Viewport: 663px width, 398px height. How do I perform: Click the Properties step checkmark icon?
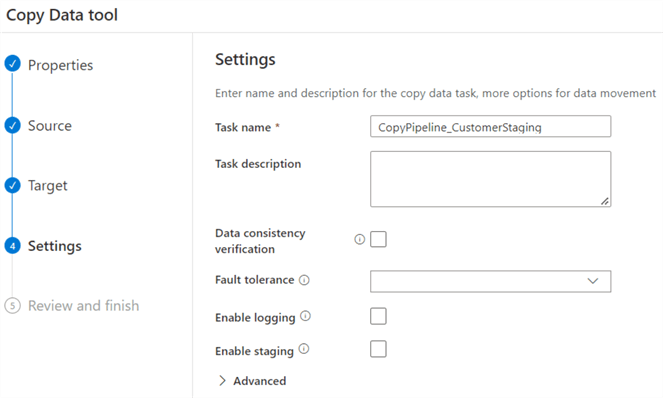click(12, 63)
